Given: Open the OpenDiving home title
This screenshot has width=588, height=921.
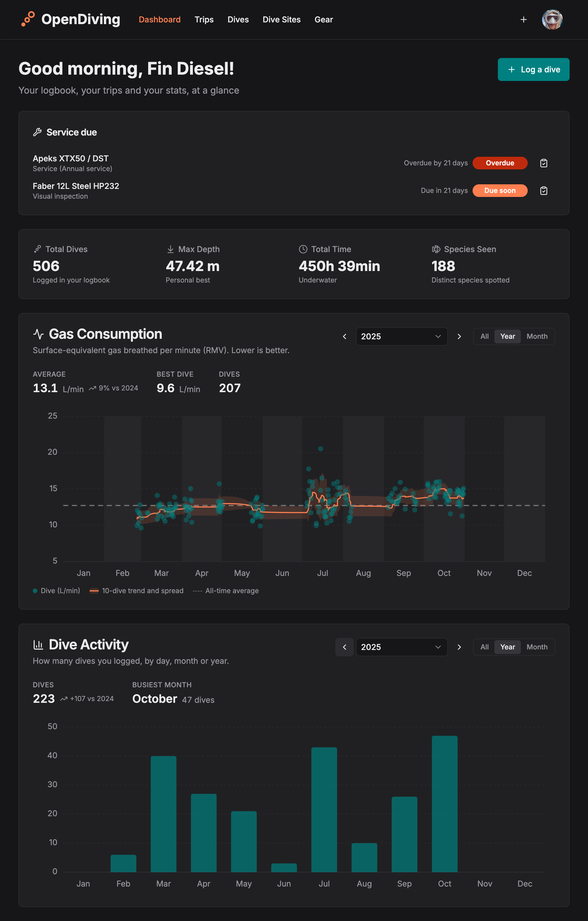Looking at the screenshot, I should click(x=81, y=20).
